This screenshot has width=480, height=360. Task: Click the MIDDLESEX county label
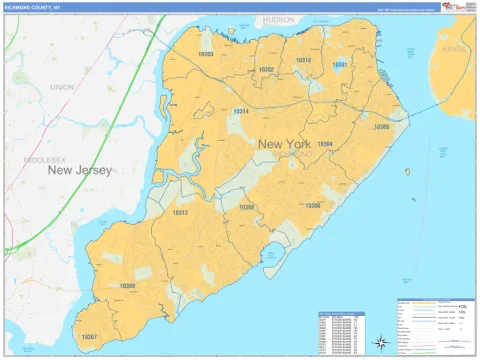point(45,160)
